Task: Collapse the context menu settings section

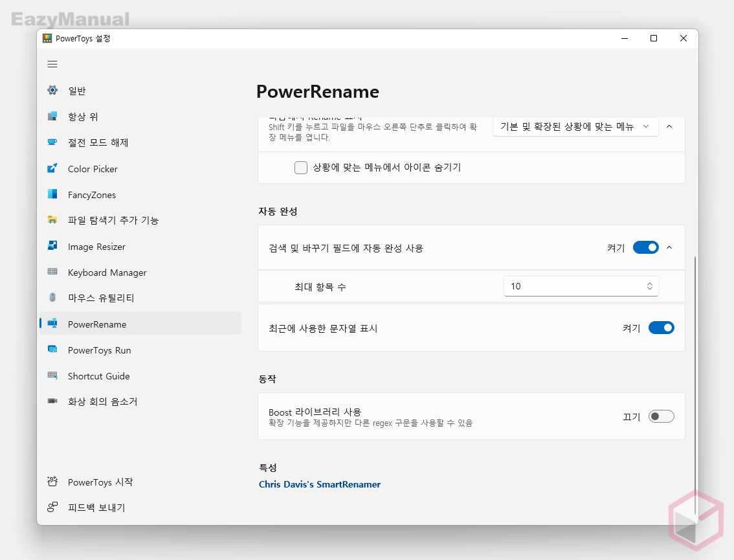Action: click(669, 126)
